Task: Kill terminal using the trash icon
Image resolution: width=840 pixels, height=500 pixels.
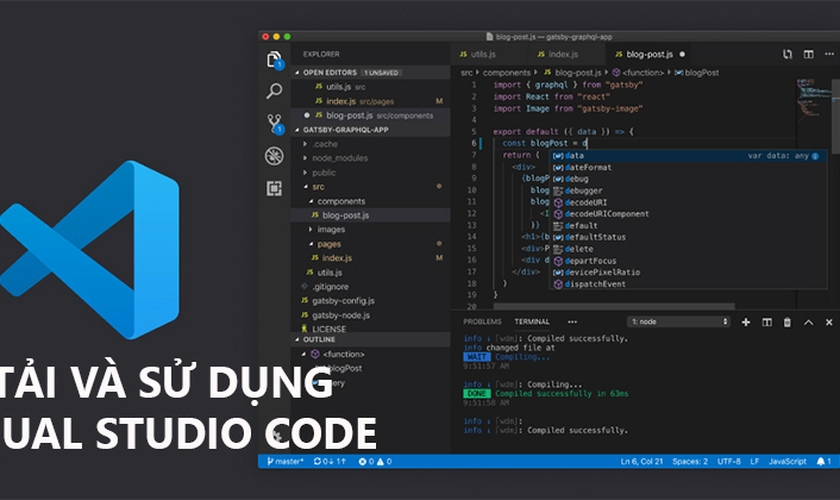Action: (787, 322)
